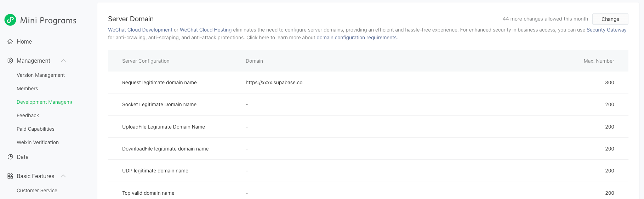Click the Server Domain heading
This screenshot has width=644, height=199.
coord(131,19)
